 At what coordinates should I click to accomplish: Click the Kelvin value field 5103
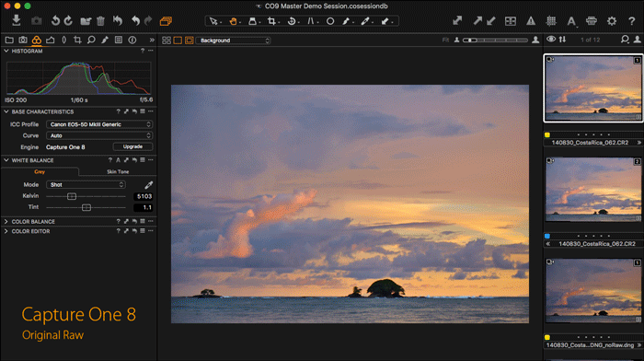point(144,196)
